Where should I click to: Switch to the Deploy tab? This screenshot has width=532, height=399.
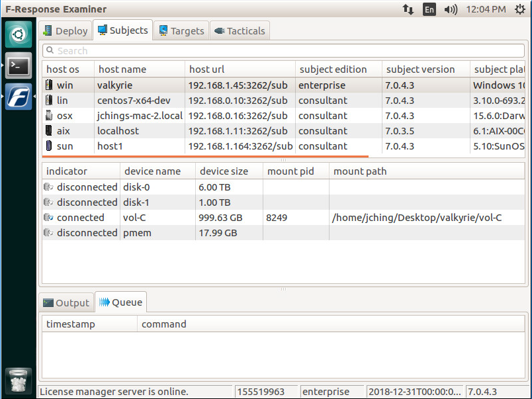point(65,31)
